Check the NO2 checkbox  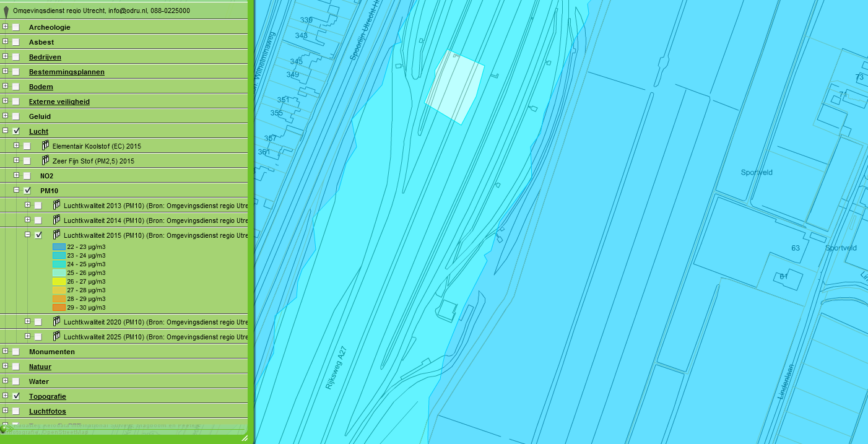click(27, 176)
